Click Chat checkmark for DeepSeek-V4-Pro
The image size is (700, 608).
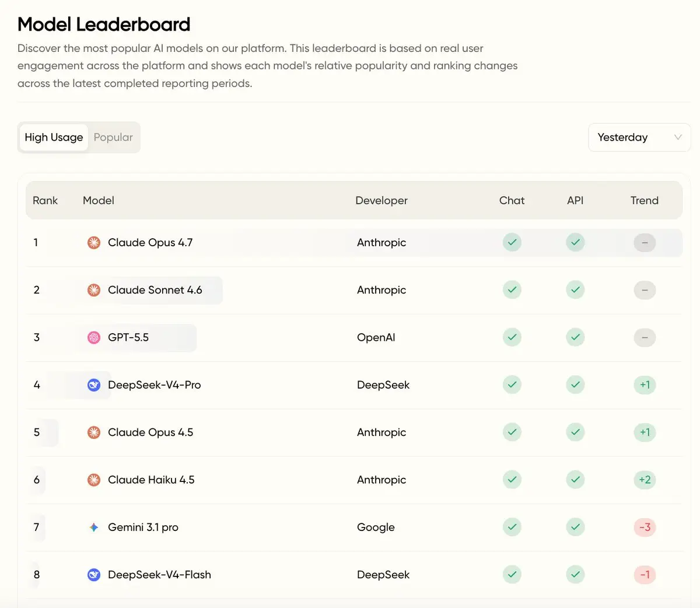(x=512, y=385)
